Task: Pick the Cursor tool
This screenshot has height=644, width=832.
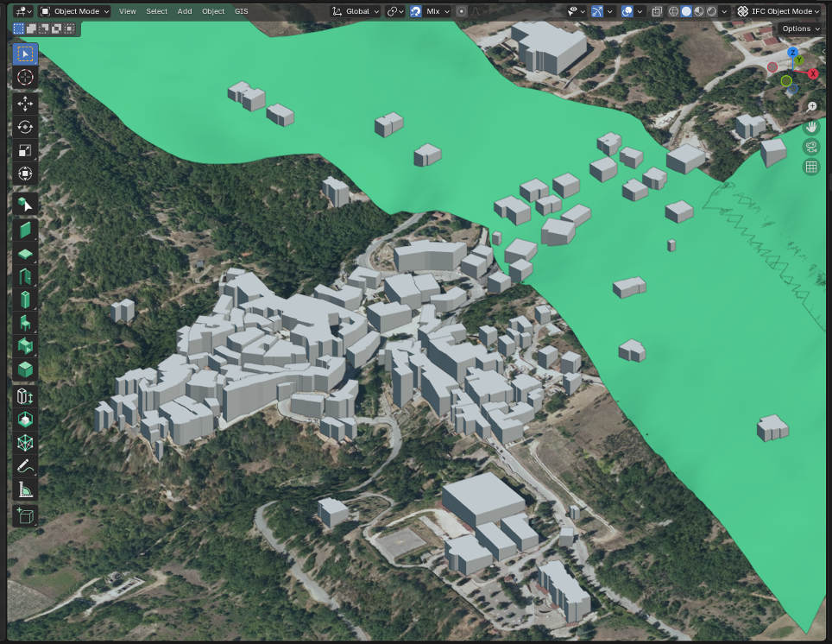Action: click(x=24, y=76)
